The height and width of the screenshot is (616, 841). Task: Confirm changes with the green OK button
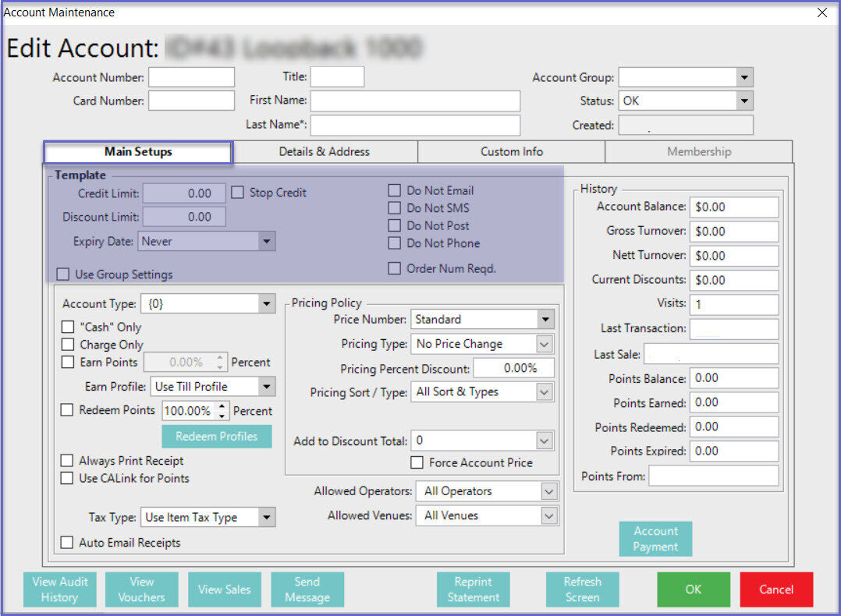pos(693,589)
